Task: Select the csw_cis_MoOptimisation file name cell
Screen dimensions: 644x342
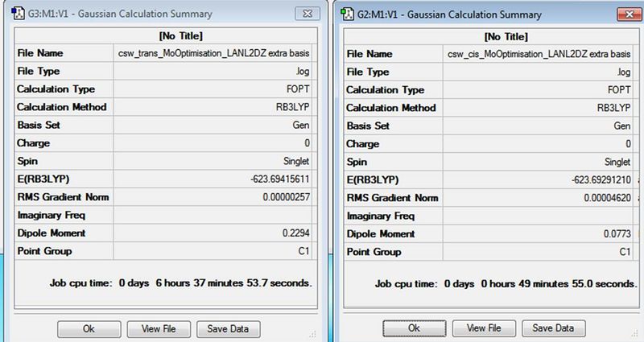Action: point(539,54)
